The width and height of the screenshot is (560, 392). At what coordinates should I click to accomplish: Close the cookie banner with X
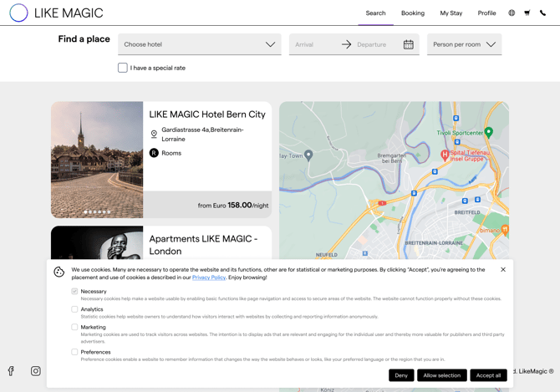pos(503,270)
